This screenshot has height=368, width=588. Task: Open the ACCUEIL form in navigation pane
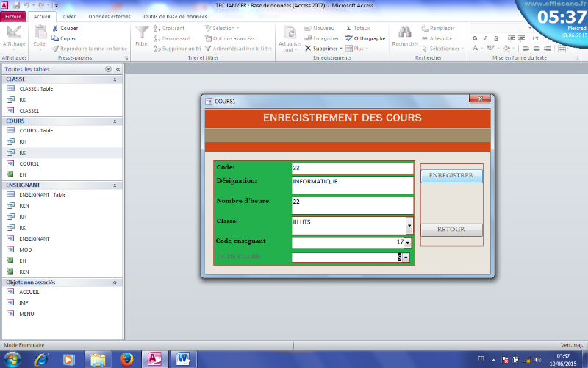pyautogui.click(x=29, y=291)
